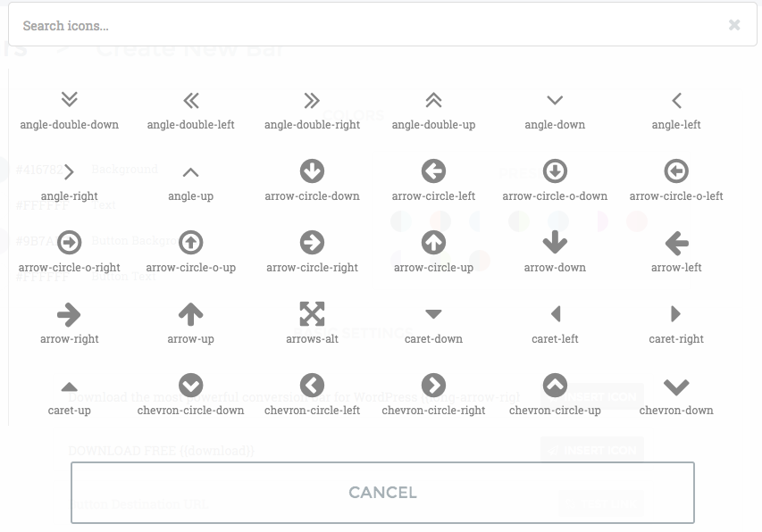The image size is (762, 532).
Task: Choose the chevron-down icon
Action: pos(676,386)
